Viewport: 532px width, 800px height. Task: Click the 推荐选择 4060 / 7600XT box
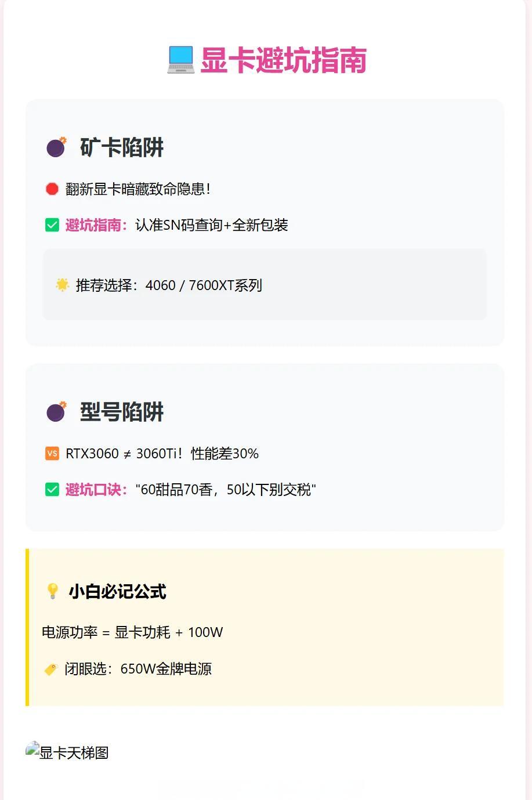tap(265, 285)
